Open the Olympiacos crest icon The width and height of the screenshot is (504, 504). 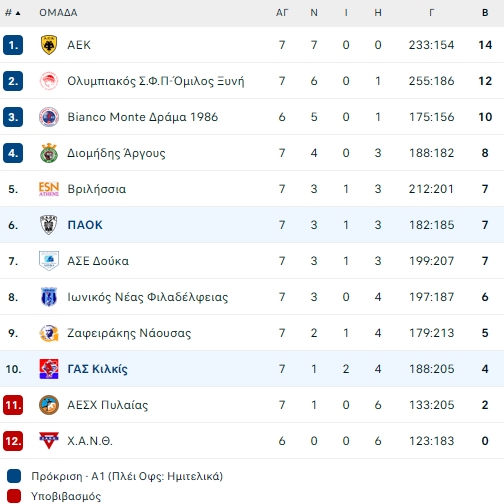49,81
